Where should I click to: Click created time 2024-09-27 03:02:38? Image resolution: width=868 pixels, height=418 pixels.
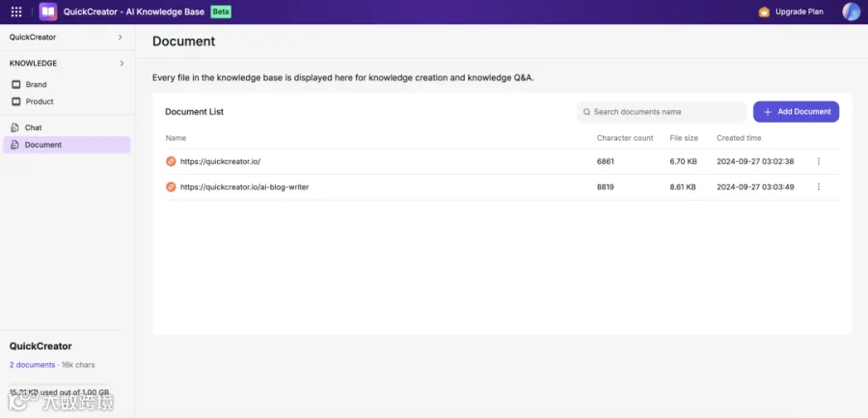[755, 161]
